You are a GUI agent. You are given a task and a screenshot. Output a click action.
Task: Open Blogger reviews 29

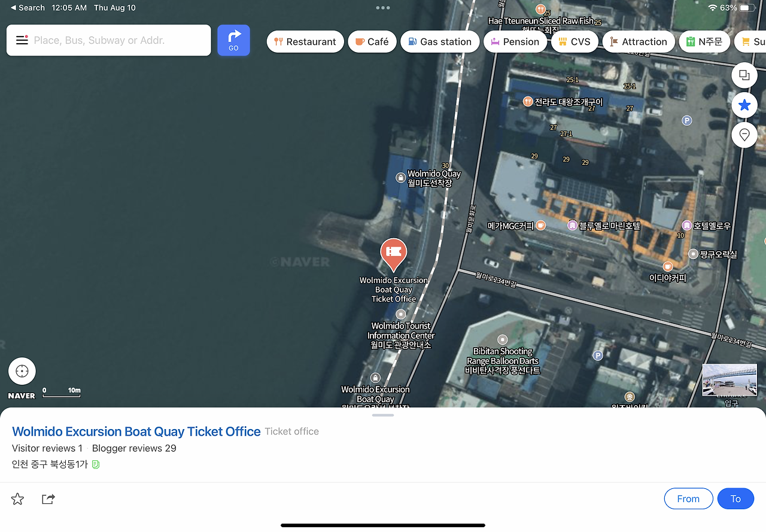coord(134,448)
